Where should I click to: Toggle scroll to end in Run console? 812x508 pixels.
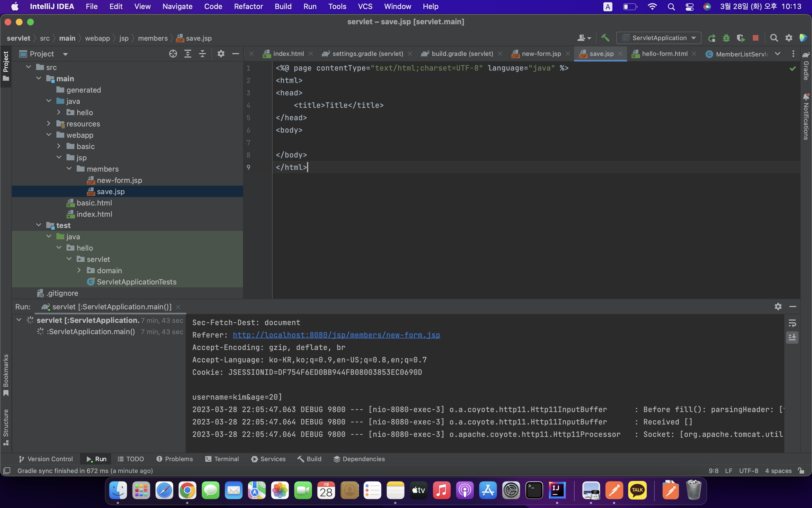tap(792, 337)
